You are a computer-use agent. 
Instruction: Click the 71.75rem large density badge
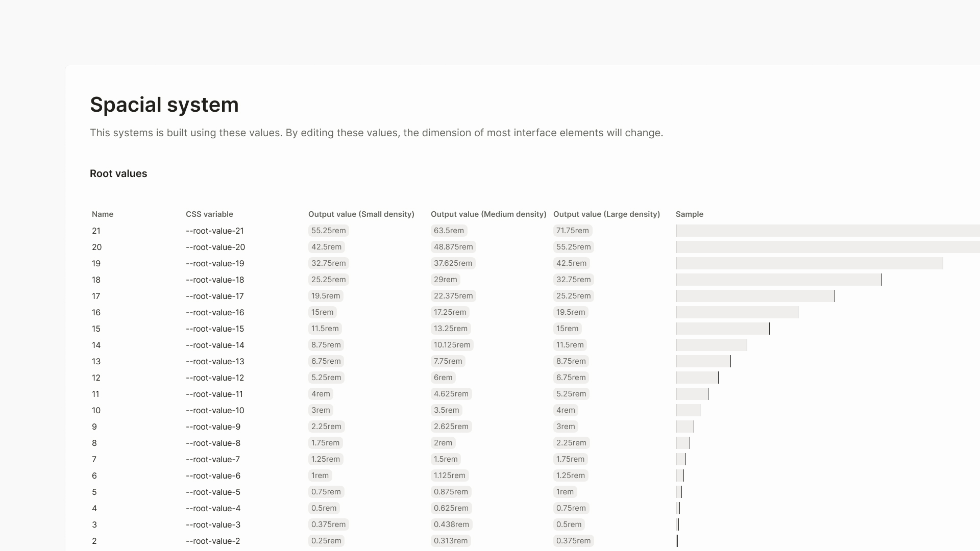coord(572,231)
